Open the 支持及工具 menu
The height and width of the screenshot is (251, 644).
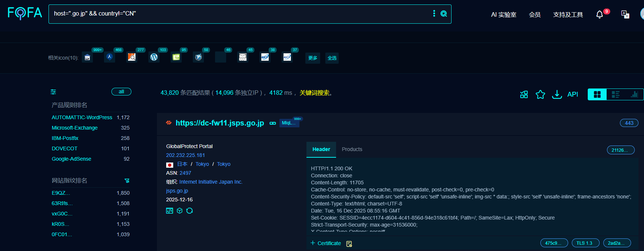click(568, 14)
